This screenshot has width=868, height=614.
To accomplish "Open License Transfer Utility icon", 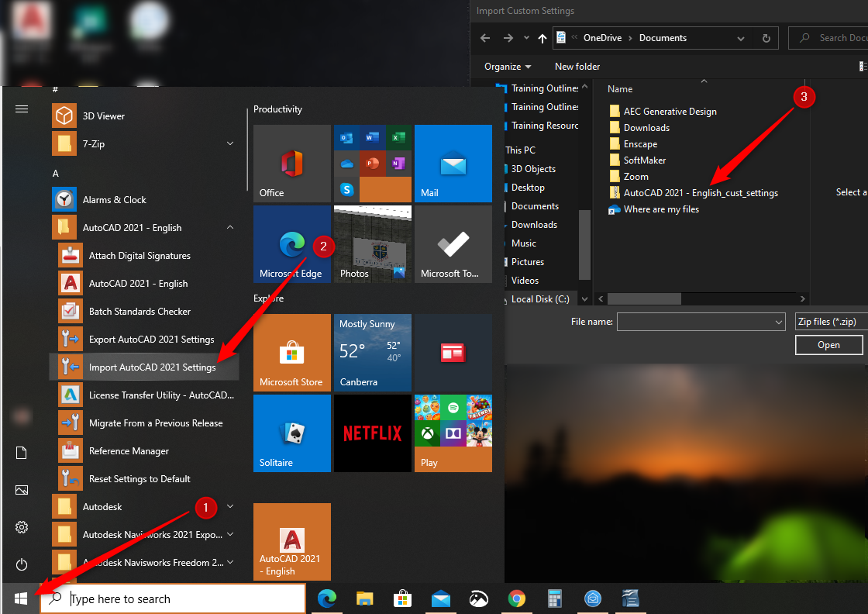I will coord(71,395).
